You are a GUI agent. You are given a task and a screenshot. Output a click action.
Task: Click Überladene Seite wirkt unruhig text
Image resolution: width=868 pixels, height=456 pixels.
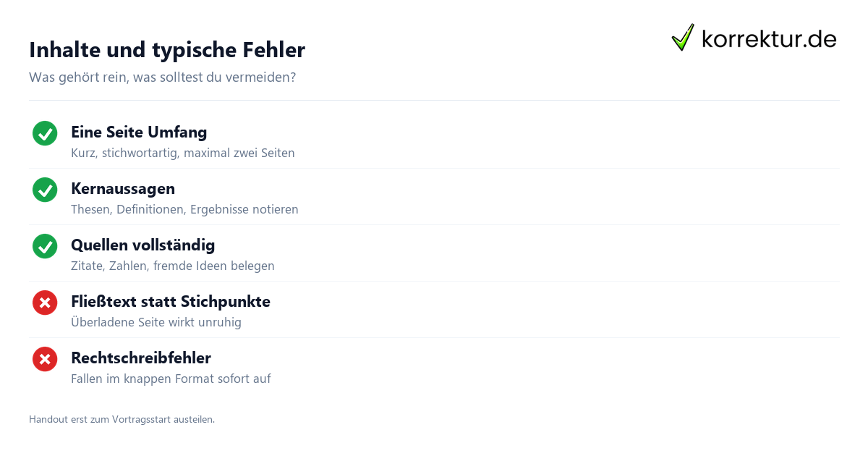pyautogui.click(x=156, y=323)
